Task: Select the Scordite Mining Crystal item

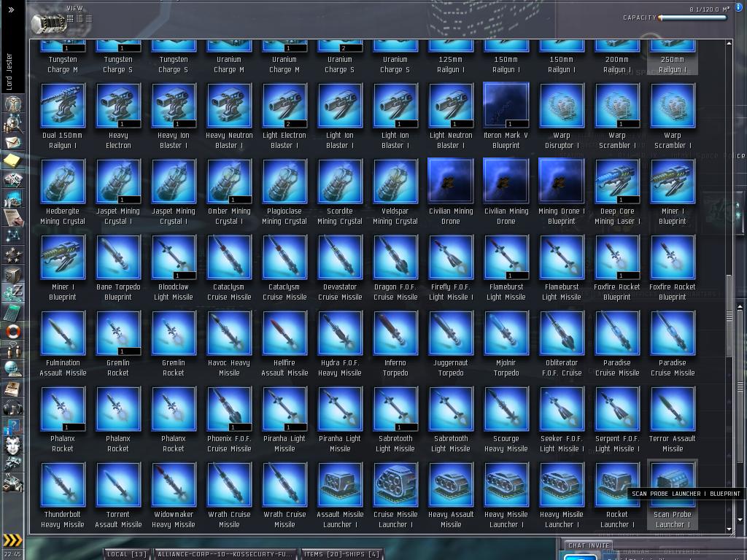Action: (340, 192)
